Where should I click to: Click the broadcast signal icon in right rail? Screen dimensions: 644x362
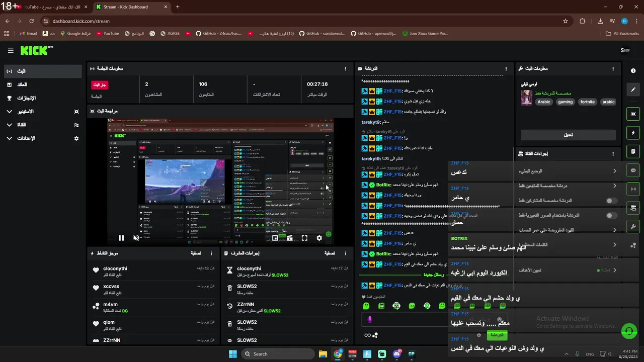tap(633, 189)
